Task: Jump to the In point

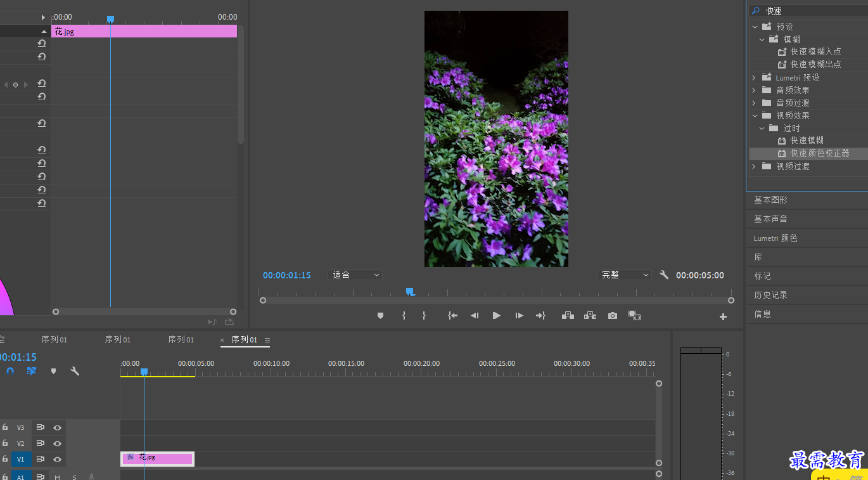Action: tap(452, 316)
